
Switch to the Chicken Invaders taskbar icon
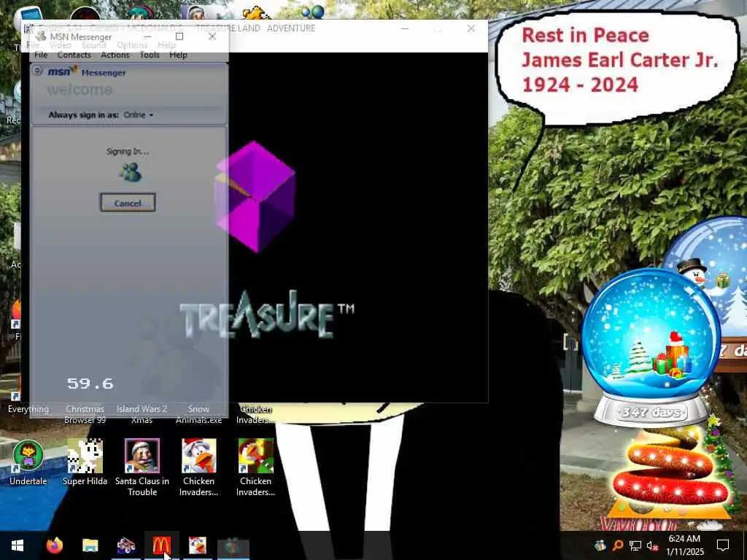click(197, 545)
